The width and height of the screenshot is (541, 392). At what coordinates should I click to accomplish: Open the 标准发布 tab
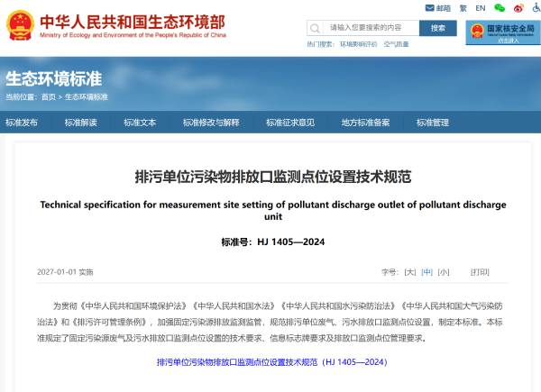point(22,123)
